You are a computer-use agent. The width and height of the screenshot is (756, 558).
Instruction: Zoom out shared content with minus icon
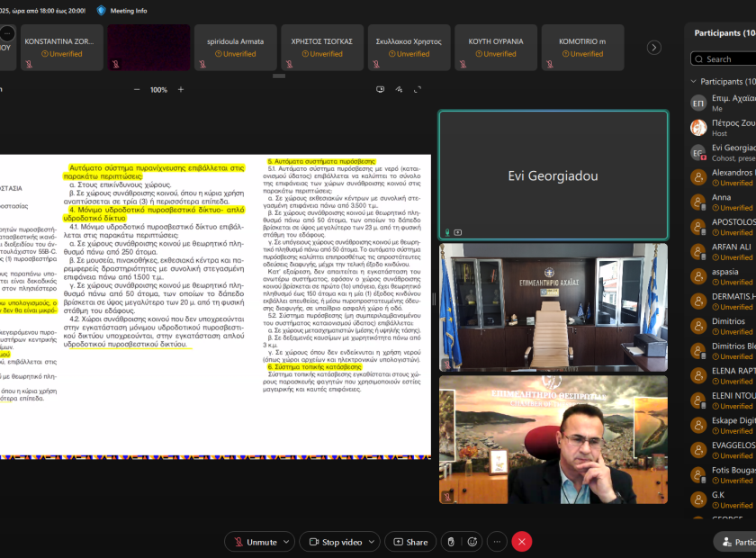pos(137,90)
